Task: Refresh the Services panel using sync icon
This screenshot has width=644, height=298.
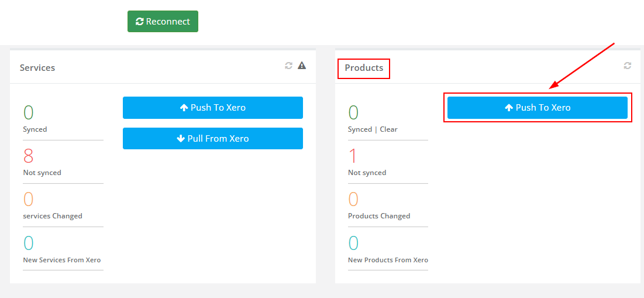Action: (x=289, y=66)
